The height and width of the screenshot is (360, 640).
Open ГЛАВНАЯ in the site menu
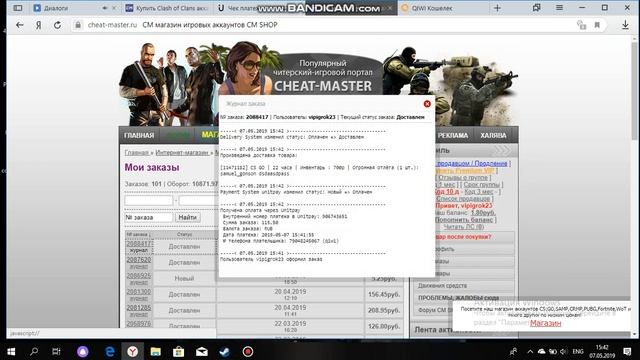tap(139, 136)
